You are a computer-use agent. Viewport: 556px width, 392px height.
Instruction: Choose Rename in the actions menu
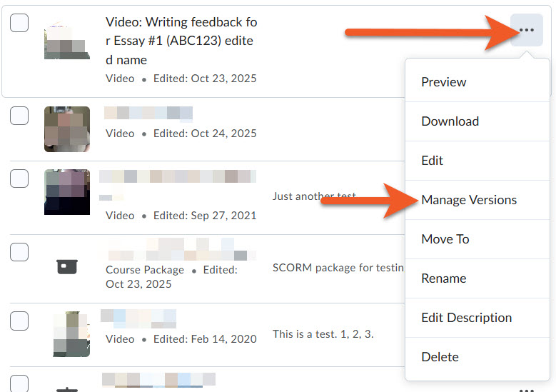tap(443, 278)
